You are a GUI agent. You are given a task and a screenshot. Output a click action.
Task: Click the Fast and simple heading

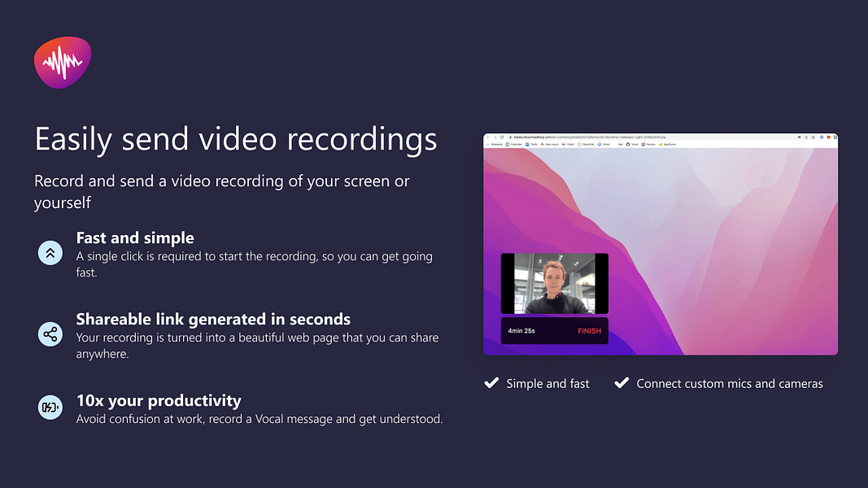pyautogui.click(x=135, y=237)
